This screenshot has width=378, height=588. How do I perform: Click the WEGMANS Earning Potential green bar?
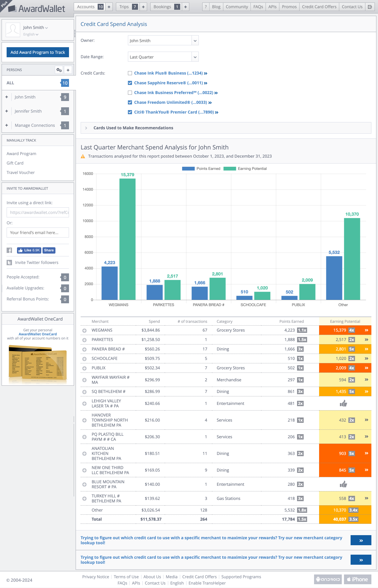coord(128,239)
